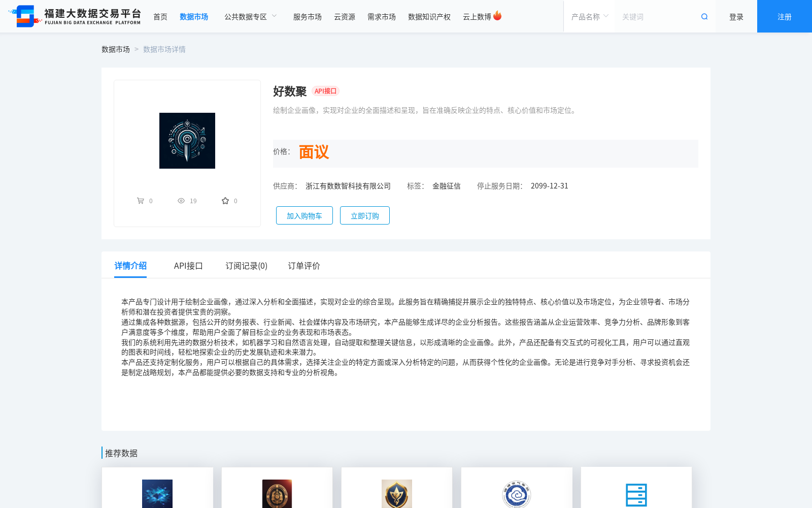Switch to the 订单评价 tab

coord(304,266)
